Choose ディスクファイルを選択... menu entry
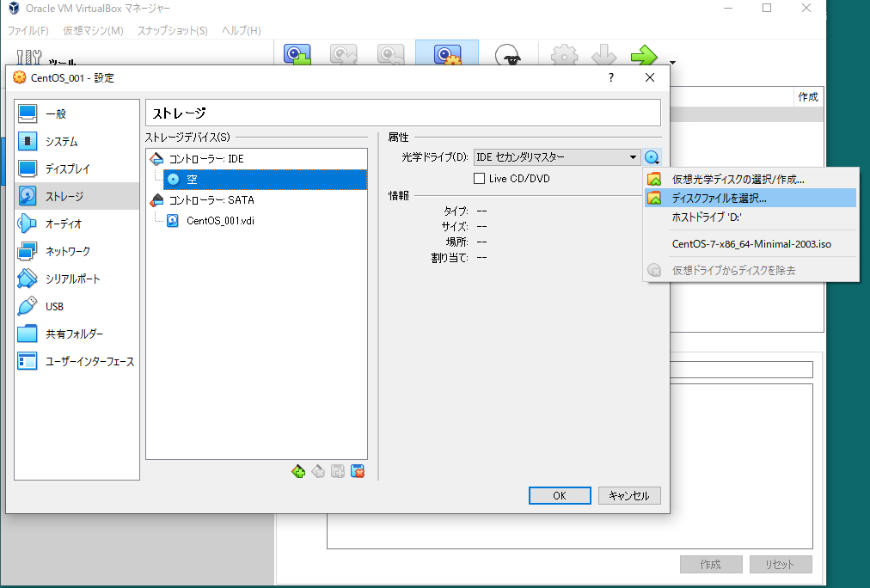The image size is (870, 588). coord(751,198)
